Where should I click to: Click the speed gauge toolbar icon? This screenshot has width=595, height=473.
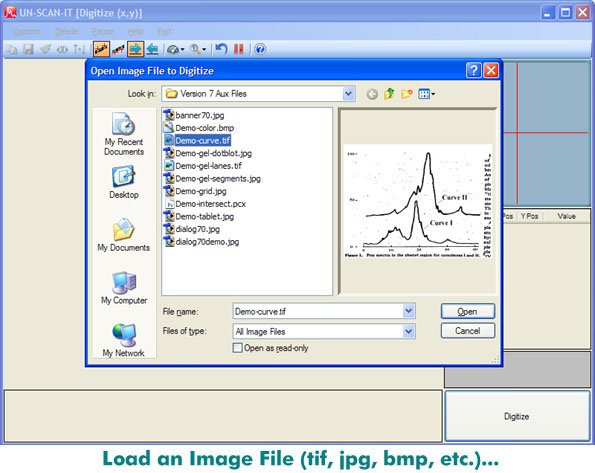click(173, 49)
